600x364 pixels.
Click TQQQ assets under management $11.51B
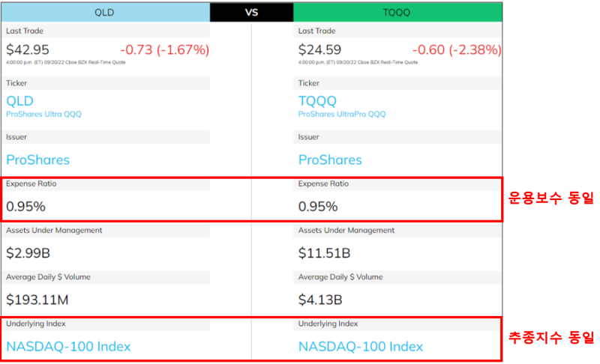[x=324, y=253]
